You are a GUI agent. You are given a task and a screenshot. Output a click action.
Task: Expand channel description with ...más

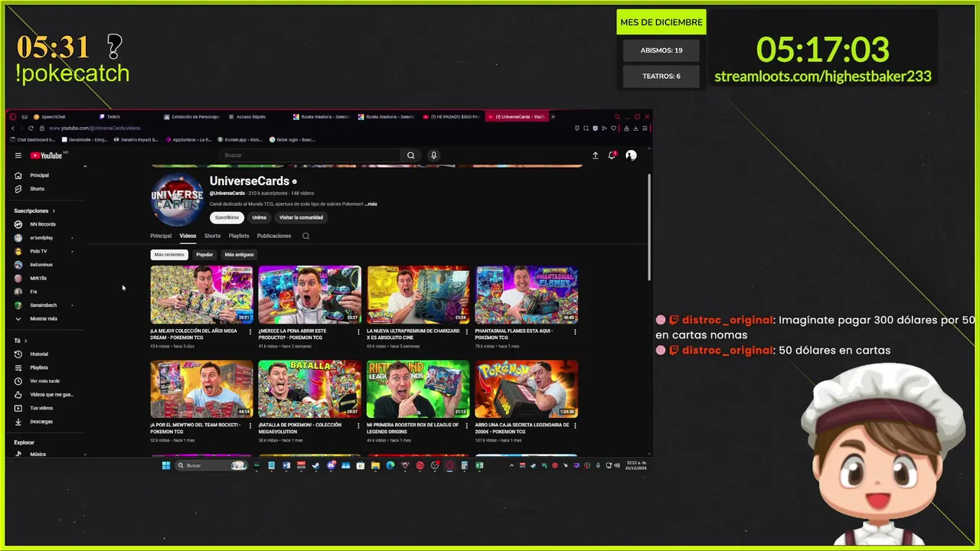(371, 204)
